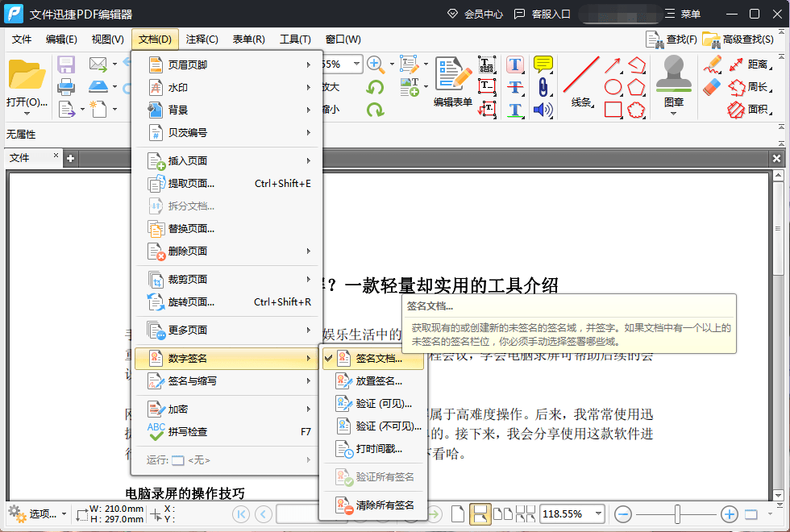Select the arrow drawing tool
This screenshot has width=790, height=532.
pyautogui.click(x=613, y=65)
